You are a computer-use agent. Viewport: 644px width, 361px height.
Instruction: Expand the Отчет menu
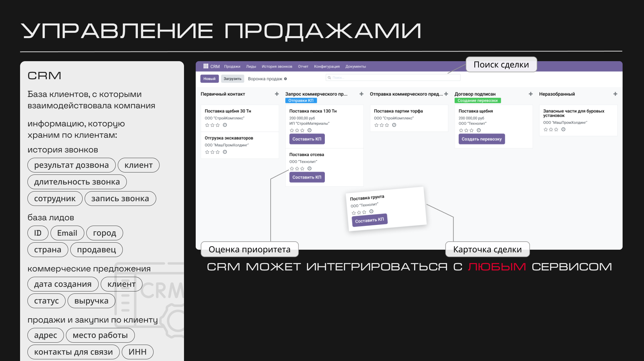(x=303, y=67)
